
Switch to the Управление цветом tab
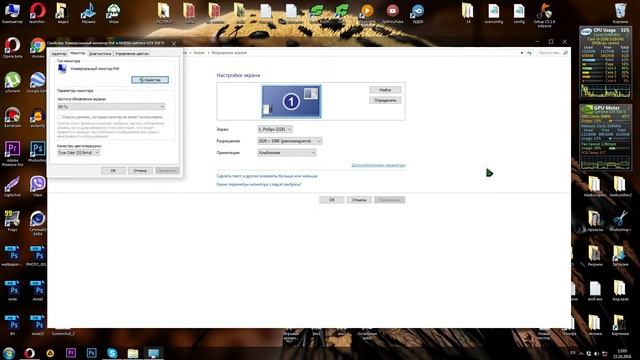click(x=131, y=53)
